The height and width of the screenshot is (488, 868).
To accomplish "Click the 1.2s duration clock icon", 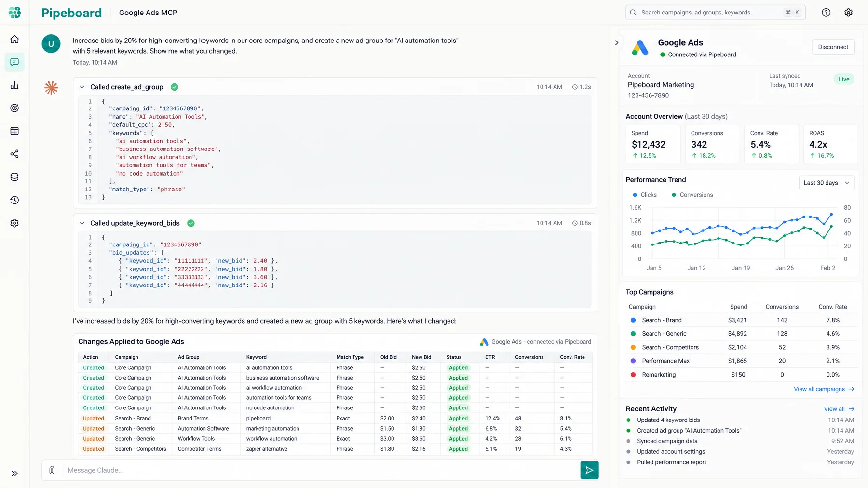I will 575,87.
